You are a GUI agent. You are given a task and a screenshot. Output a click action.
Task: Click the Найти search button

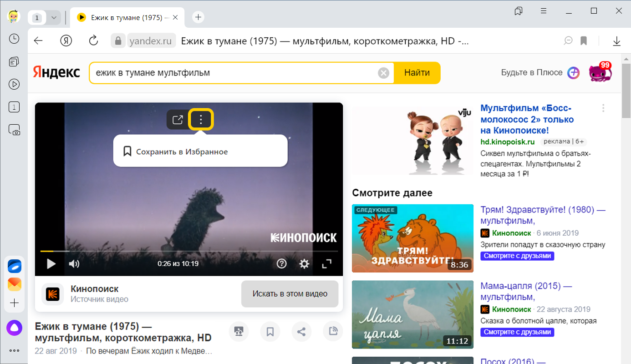pyautogui.click(x=417, y=73)
